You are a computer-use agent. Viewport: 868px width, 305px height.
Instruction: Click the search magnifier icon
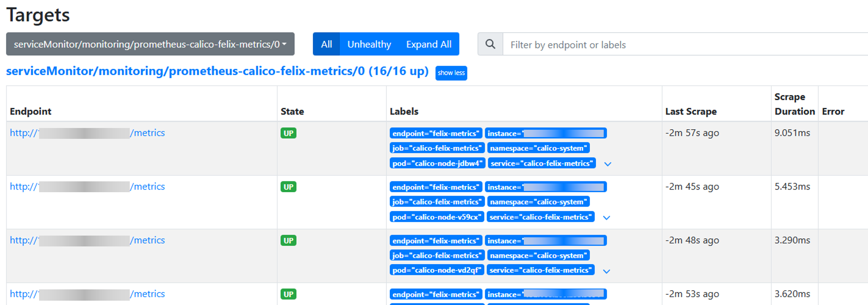click(x=490, y=44)
